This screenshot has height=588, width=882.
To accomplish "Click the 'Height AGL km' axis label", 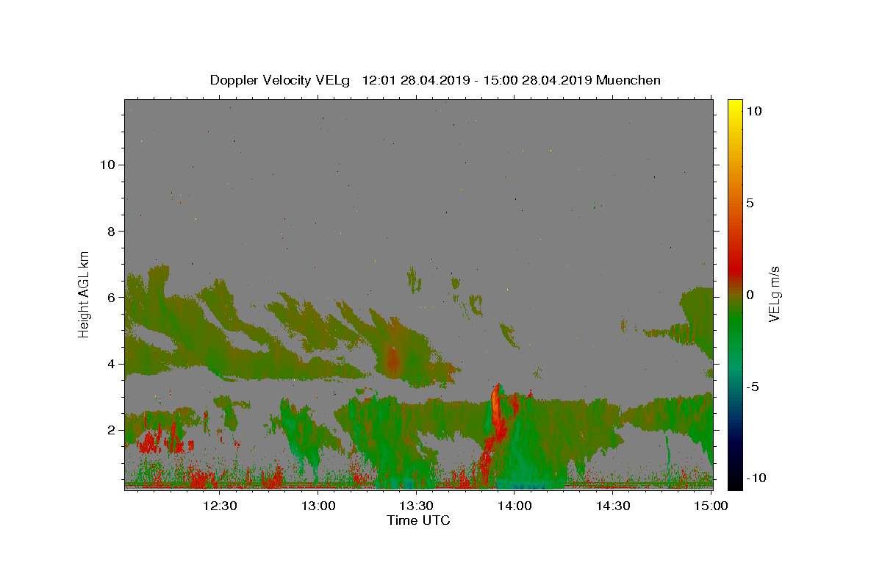I will pyautogui.click(x=84, y=293).
